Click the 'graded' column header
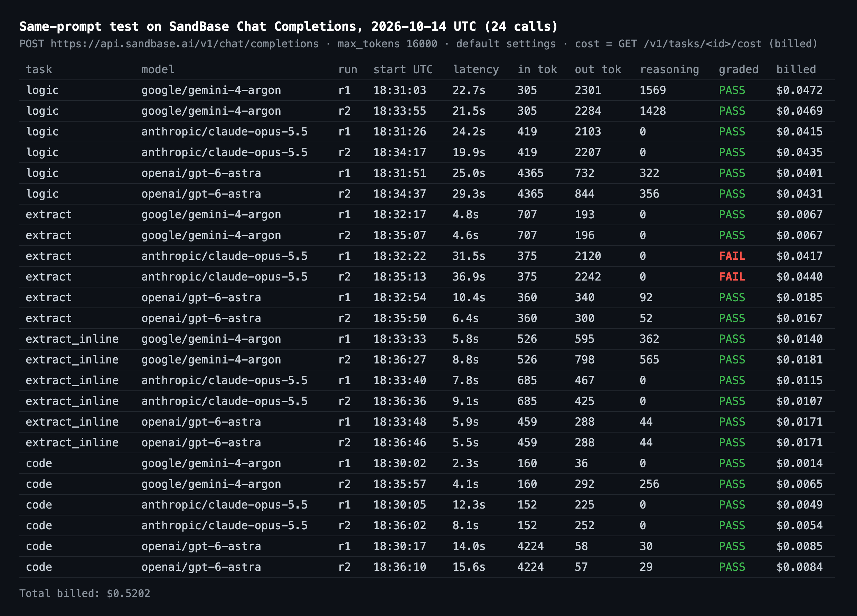 (x=738, y=69)
